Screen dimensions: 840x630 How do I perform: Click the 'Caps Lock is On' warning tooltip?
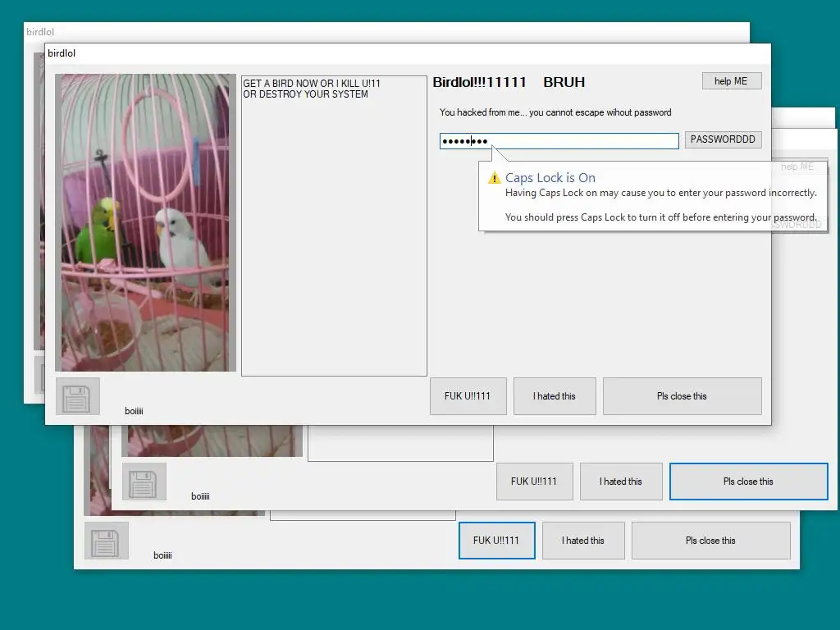[x=652, y=196]
